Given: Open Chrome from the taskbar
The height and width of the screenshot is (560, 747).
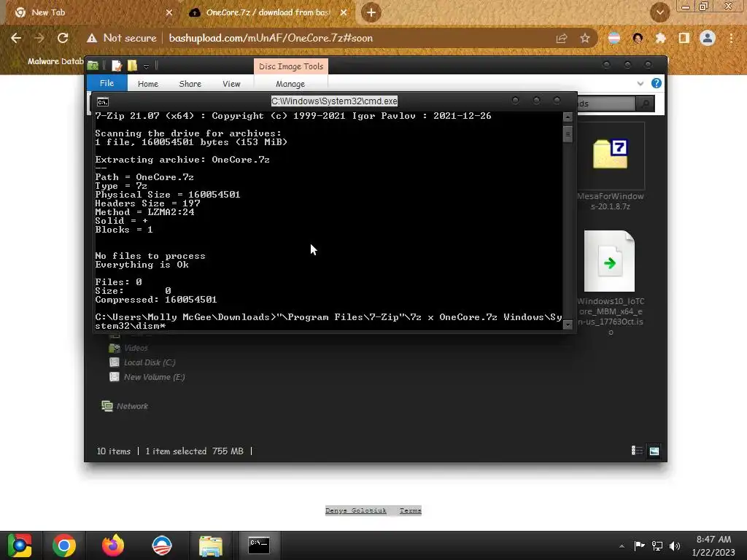Looking at the screenshot, I should pyautogui.click(x=64, y=545).
